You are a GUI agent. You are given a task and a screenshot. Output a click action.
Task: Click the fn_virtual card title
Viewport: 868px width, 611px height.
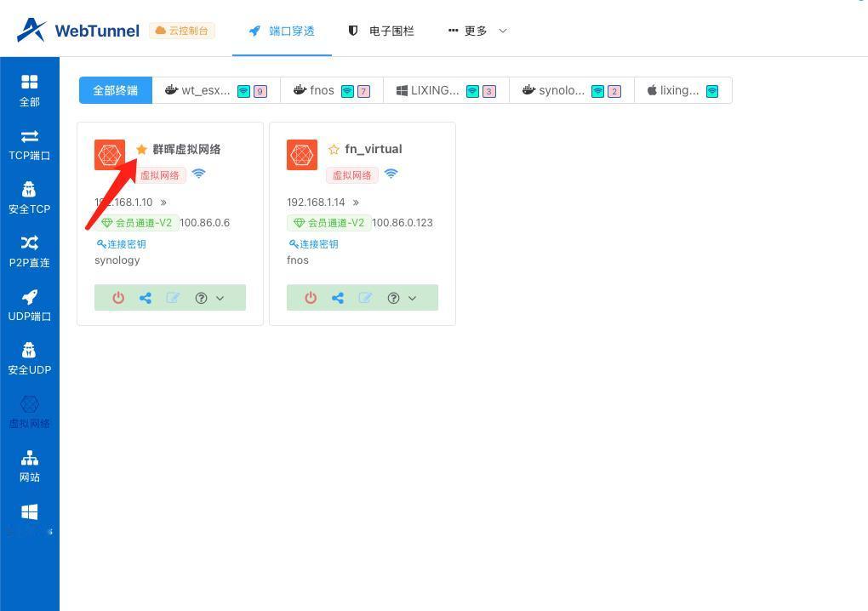pyautogui.click(x=374, y=150)
